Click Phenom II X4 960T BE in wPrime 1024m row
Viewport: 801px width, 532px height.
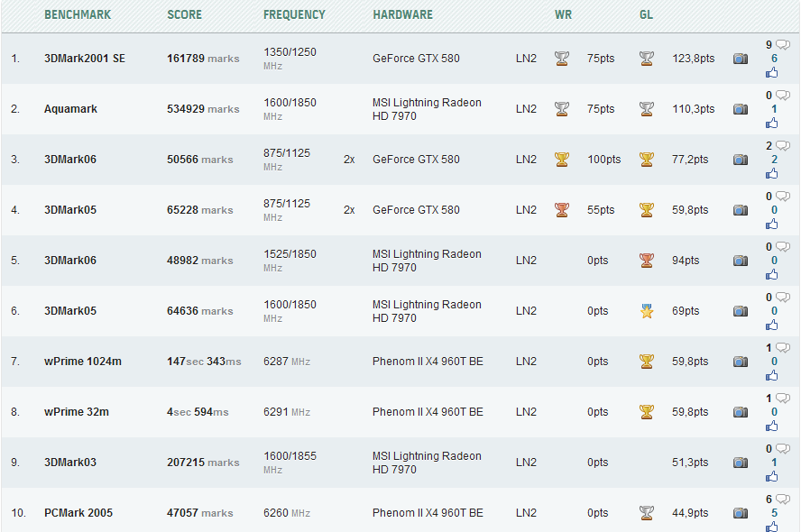click(428, 362)
